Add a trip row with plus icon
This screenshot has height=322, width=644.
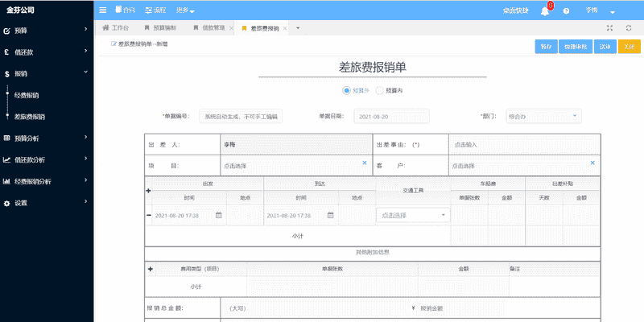149,191
